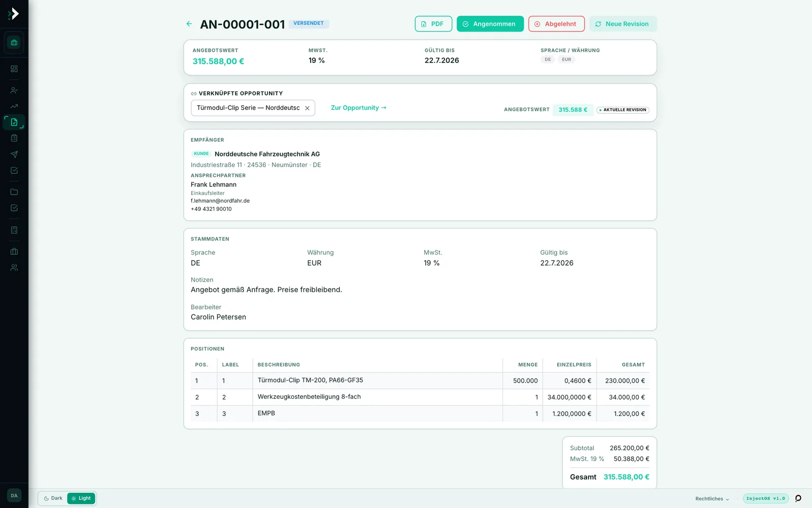This screenshot has height=508, width=812.
Task: Click the header Angebotswert 315.588,00 €
Action: pos(218,61)
